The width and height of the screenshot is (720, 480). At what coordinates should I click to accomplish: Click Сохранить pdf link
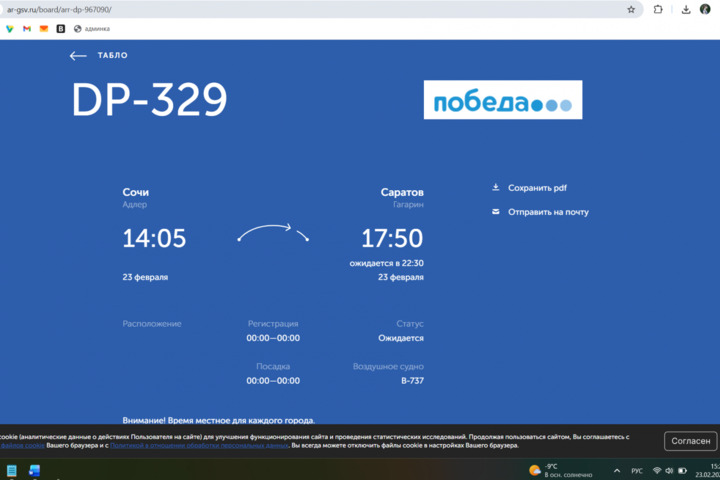tap(537, 188)
